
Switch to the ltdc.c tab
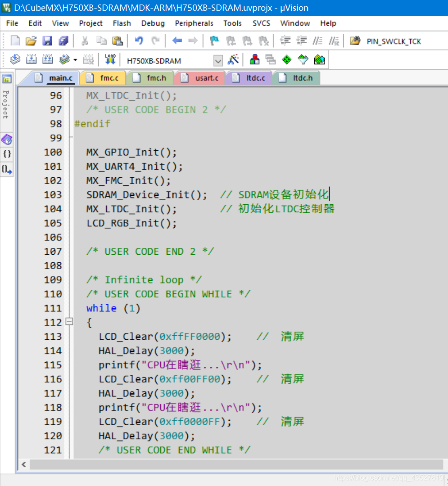tap(249, 78)
